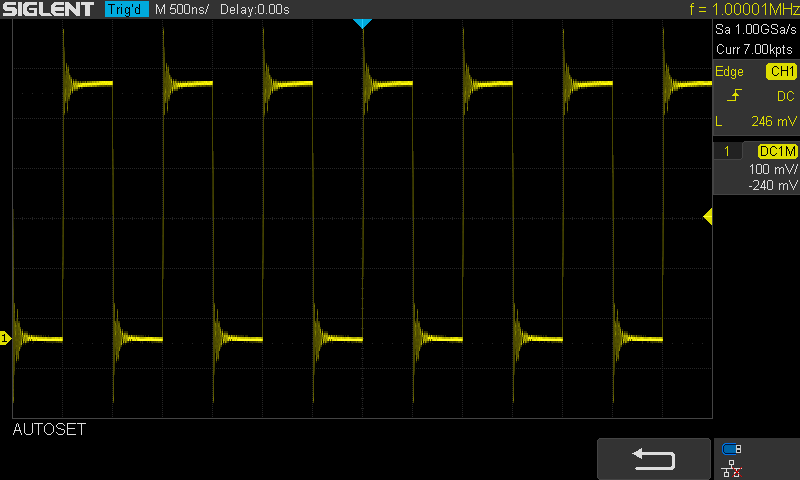Toggle the DC1M coupling badge

click(x=777, y=151)
